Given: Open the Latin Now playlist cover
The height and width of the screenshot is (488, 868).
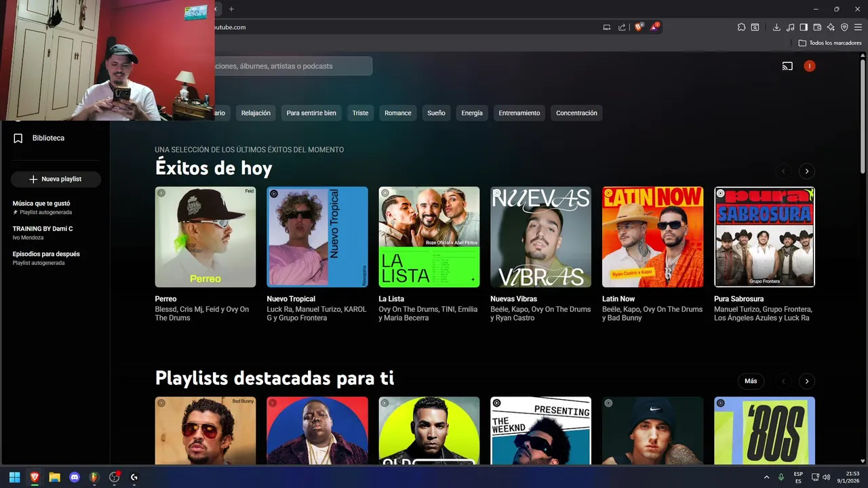Looking at the screenshot, I should pos(652,237).
